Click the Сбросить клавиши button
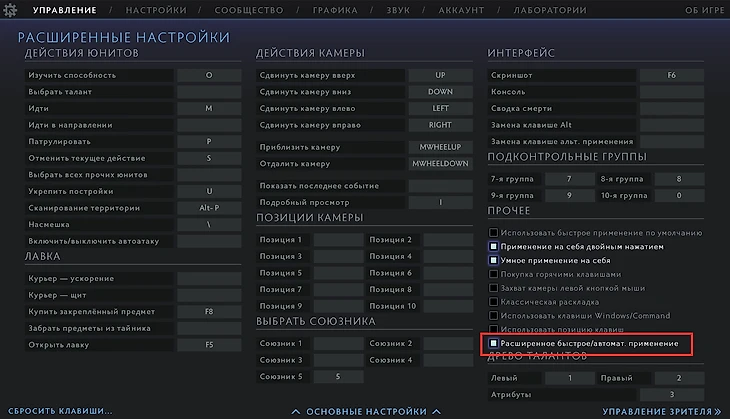Image resolution: width=730 pixels, height=419 pixels. 63,411
